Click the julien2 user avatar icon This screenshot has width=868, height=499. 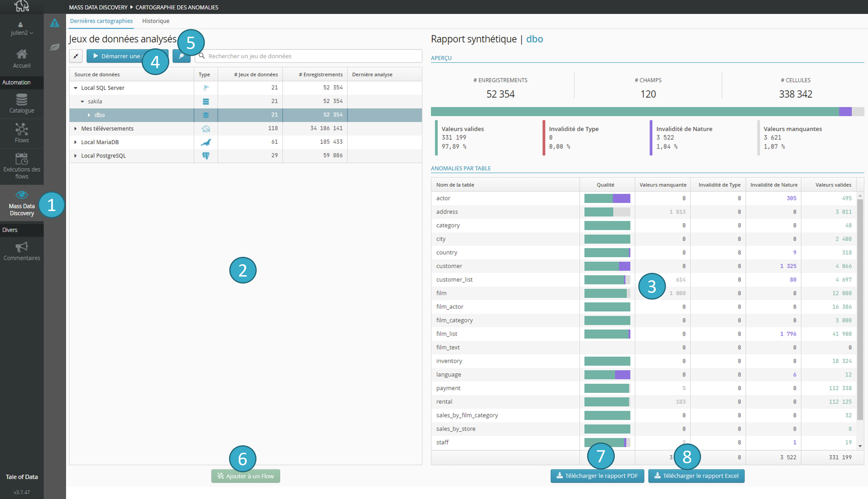click(x=20, y=24)
